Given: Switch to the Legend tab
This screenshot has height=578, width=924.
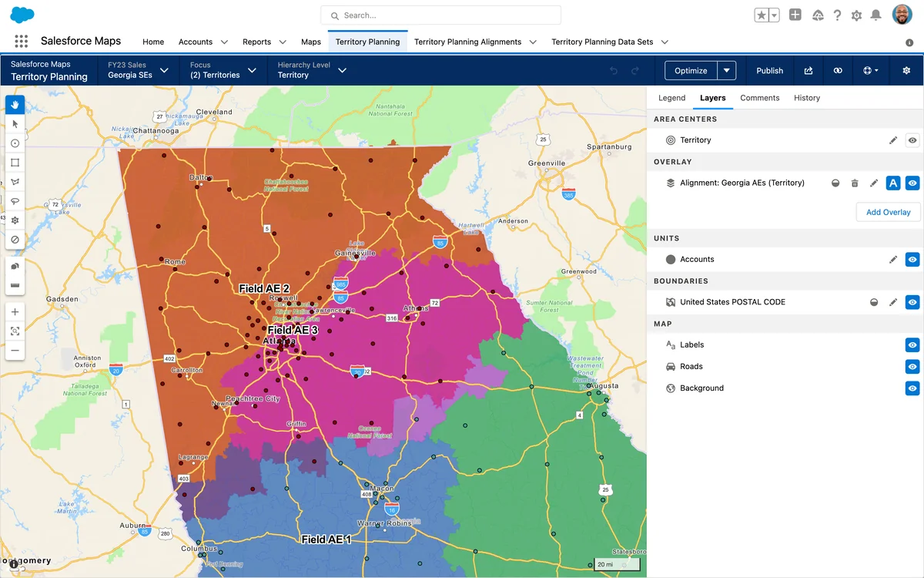Looking at the screenshot, I should [671, 98].
